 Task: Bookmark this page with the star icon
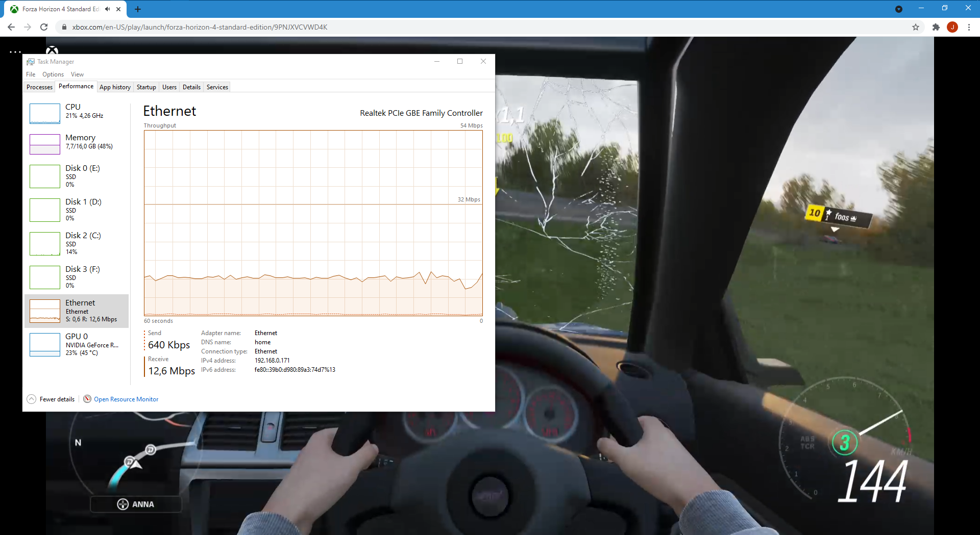(x=916, y=27)
